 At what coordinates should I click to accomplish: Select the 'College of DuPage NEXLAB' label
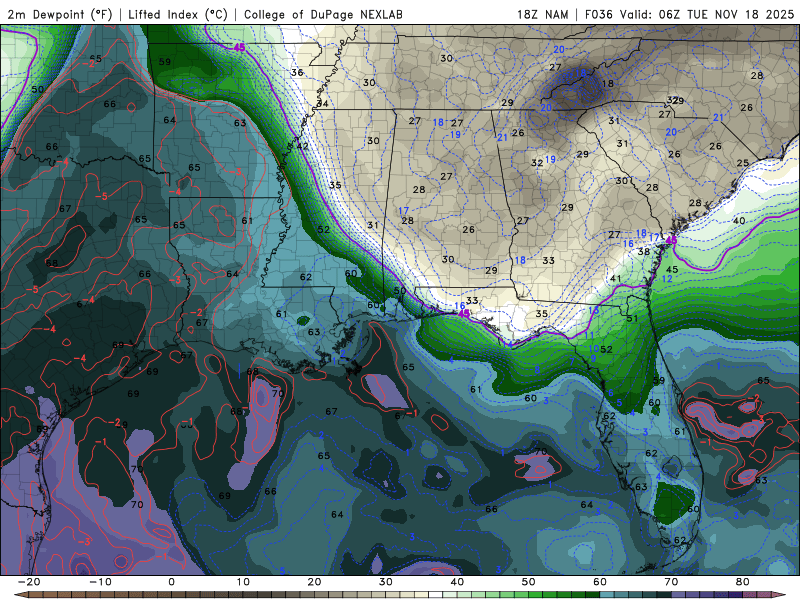323,14
